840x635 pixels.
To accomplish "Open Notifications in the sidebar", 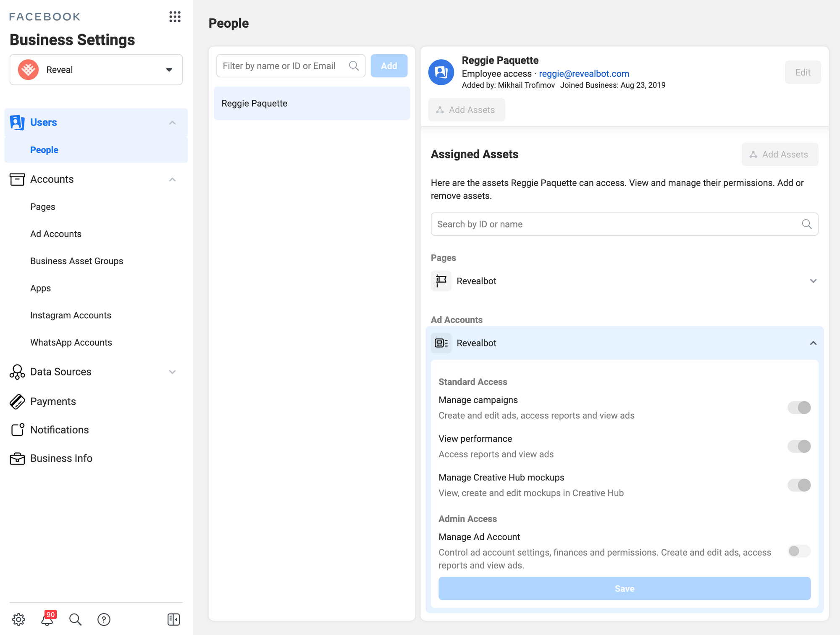I will [60, 430].
